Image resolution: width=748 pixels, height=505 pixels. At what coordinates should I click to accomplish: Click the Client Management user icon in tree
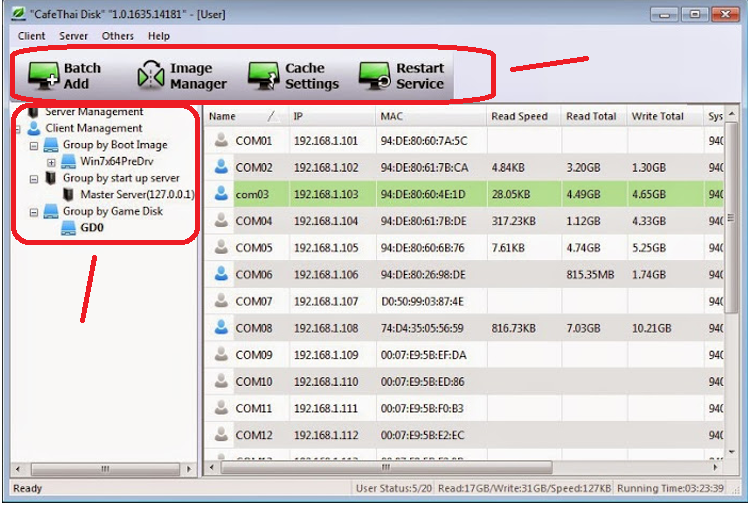pyautogui.click(x=33, y=128)
